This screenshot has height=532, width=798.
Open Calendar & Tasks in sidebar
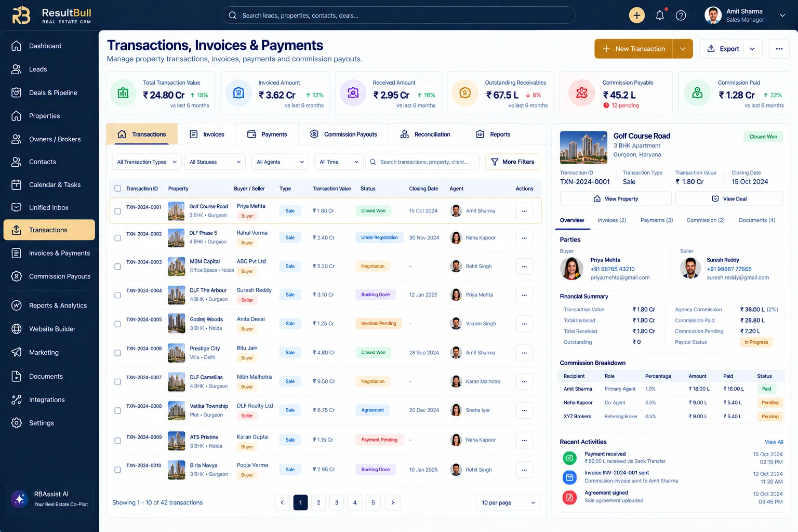[x=49, y=184]
